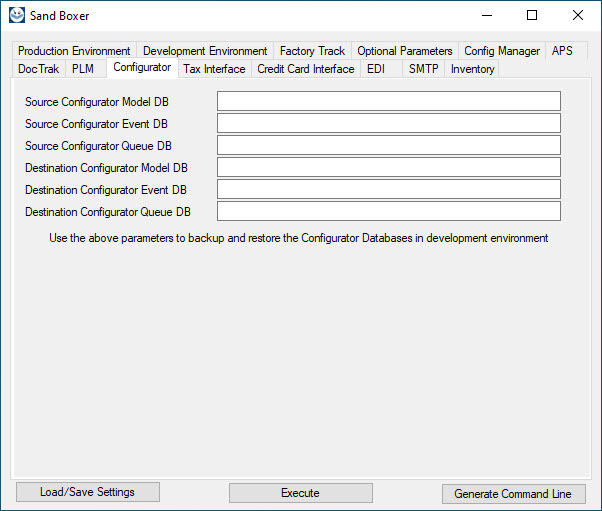
Task: Select the Factory Track tab
Action: 312,51
